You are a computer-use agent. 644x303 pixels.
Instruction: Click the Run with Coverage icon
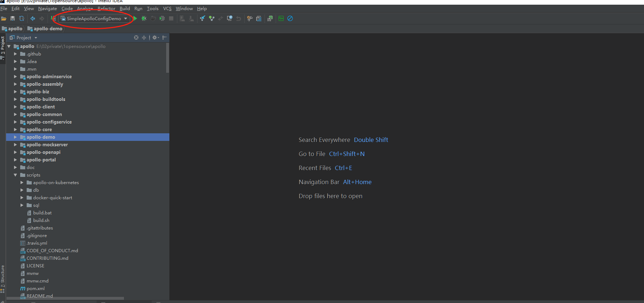click(x=162, y=18)
